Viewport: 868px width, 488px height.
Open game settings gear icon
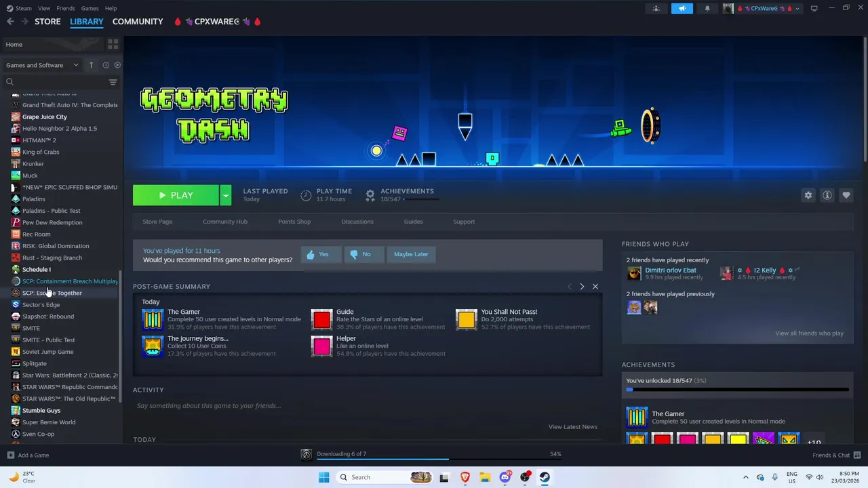pyautogui.click(x=808, y=195)
